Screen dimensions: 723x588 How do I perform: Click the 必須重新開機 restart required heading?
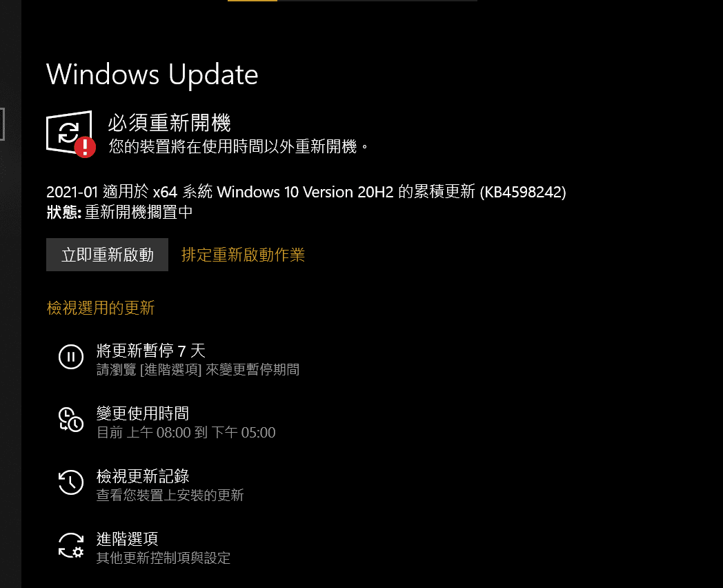tap(169, 123)
